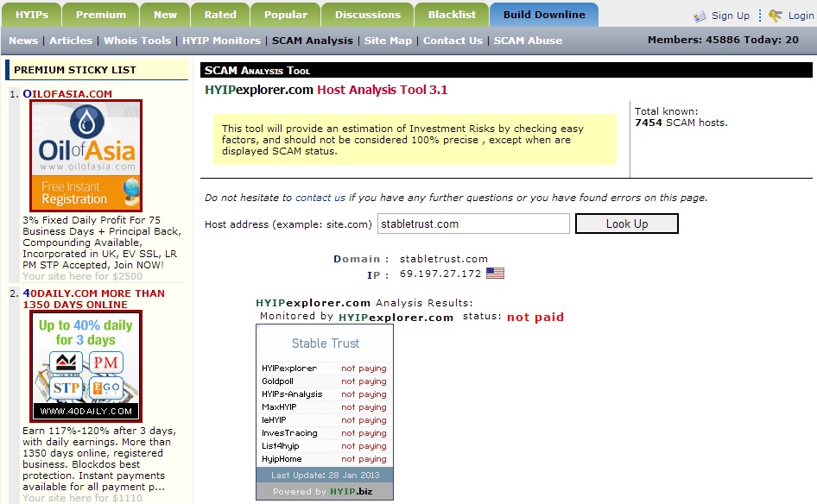Click the Login link

(x=801, y=16)
